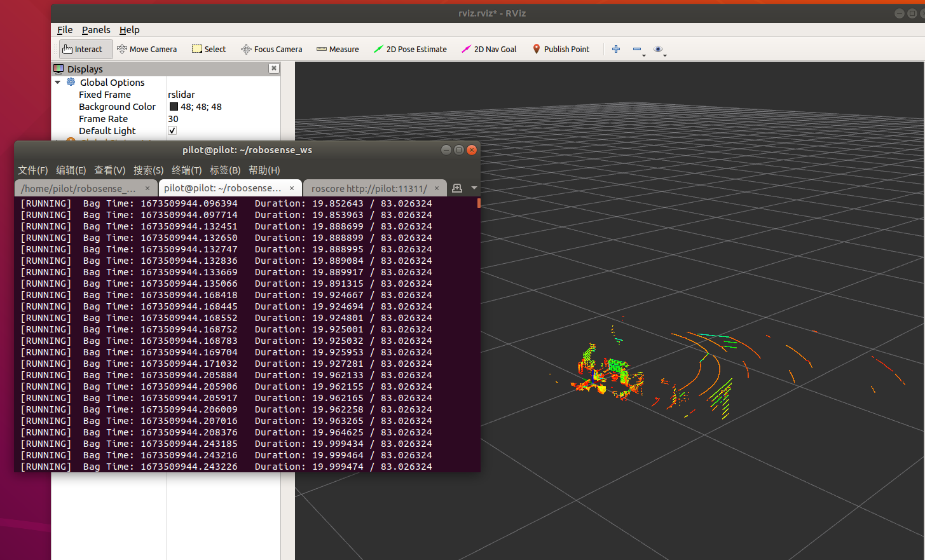Choose the Select tool in RViz

209,49
